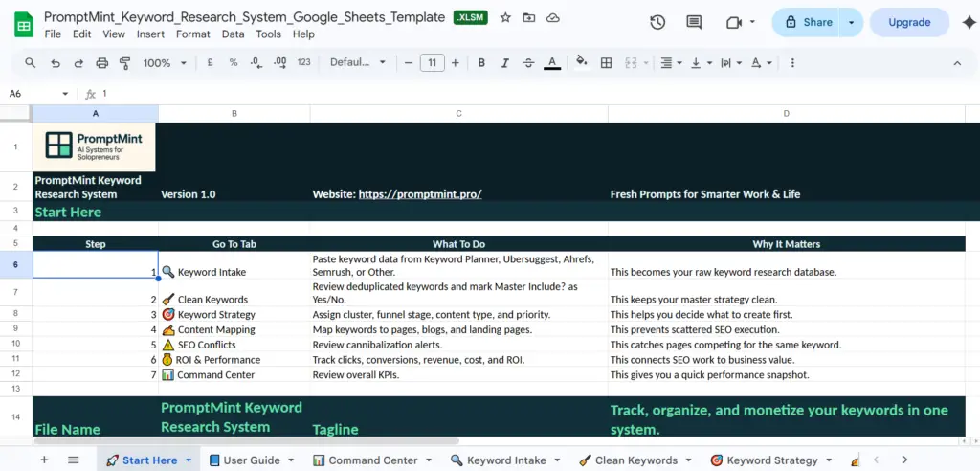Open more number formats 123
Viewport: 980px width, 471px height.
[x=303, y=62]
